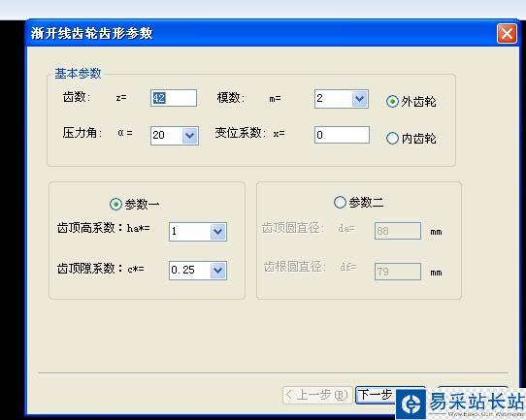Click the 下一步 button
The width and height of the screenshot is (526, 420).
point(376,395)
